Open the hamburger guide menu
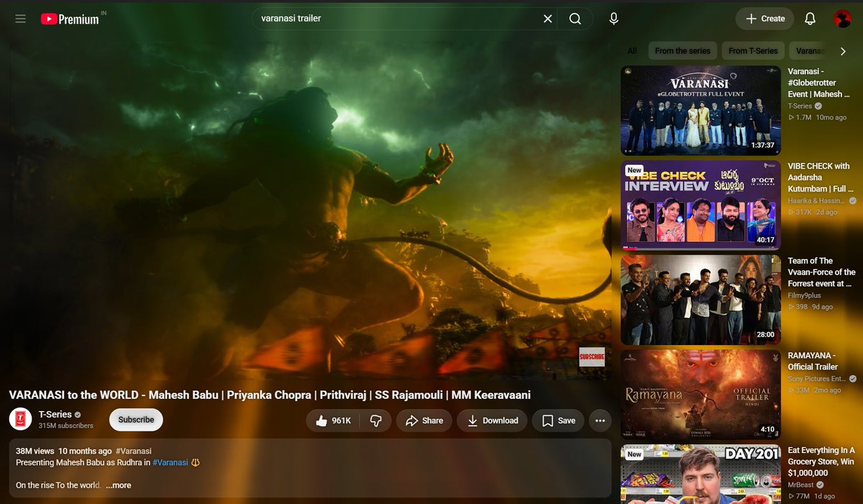The image size is (863, 504). [x=20, y=19]
